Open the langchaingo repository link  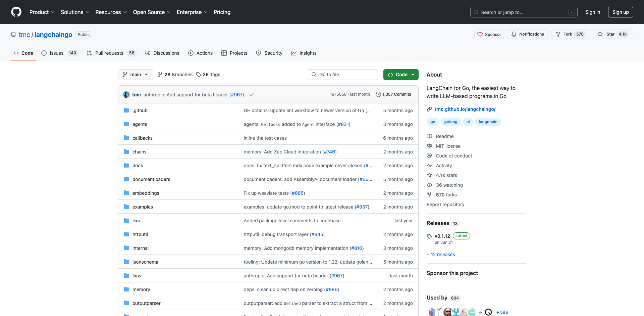[x=53, y=35]
